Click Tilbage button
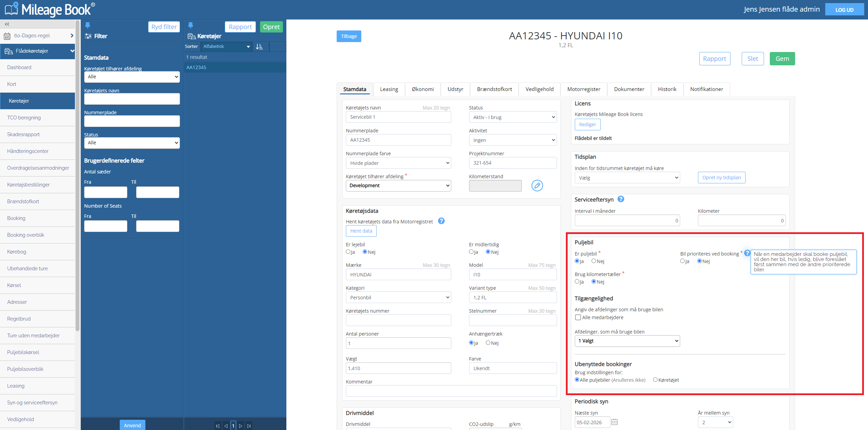The image size is (868, 430). pos(349,36)
